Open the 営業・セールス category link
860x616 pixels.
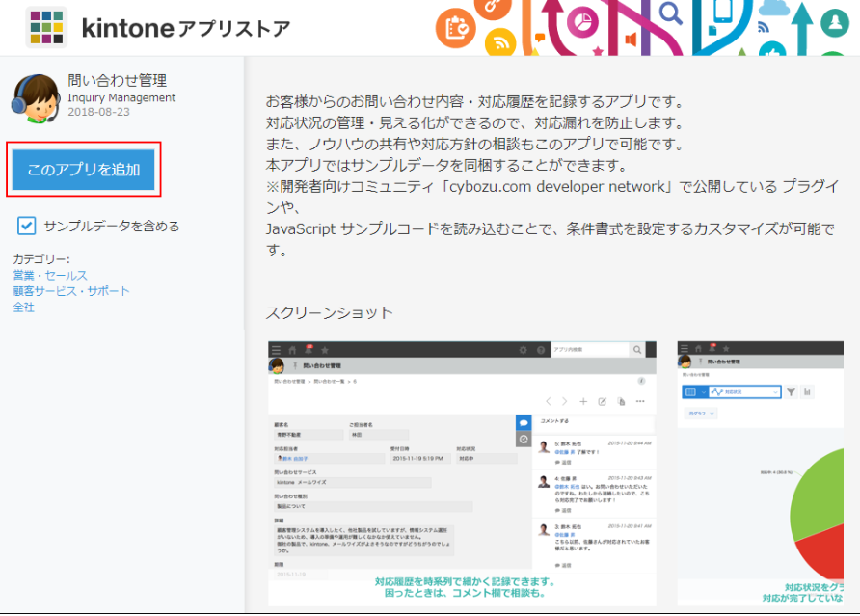[50, 276]
